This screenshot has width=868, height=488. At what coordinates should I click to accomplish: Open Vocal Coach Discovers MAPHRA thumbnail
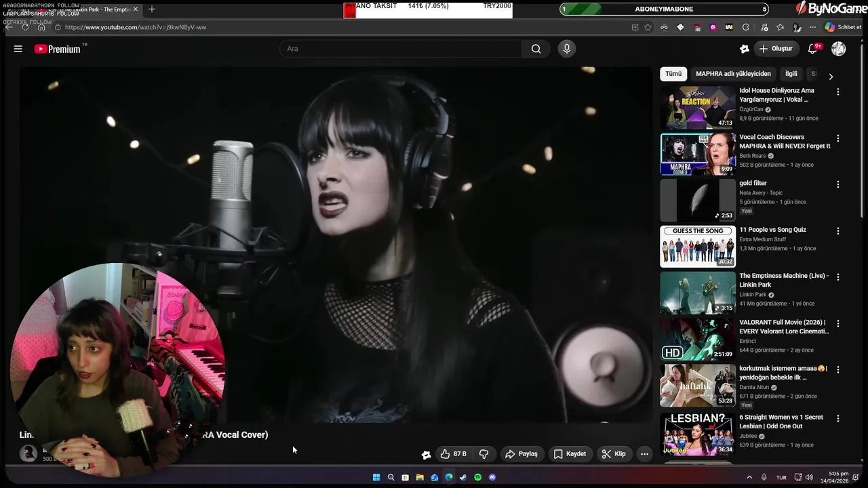click(698, 154)
